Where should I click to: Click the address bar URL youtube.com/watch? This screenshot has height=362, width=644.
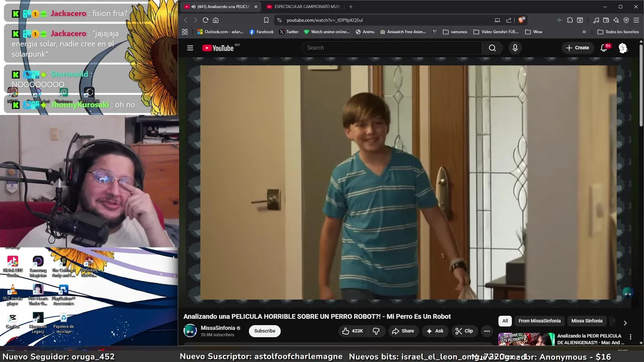pos(325,20)
